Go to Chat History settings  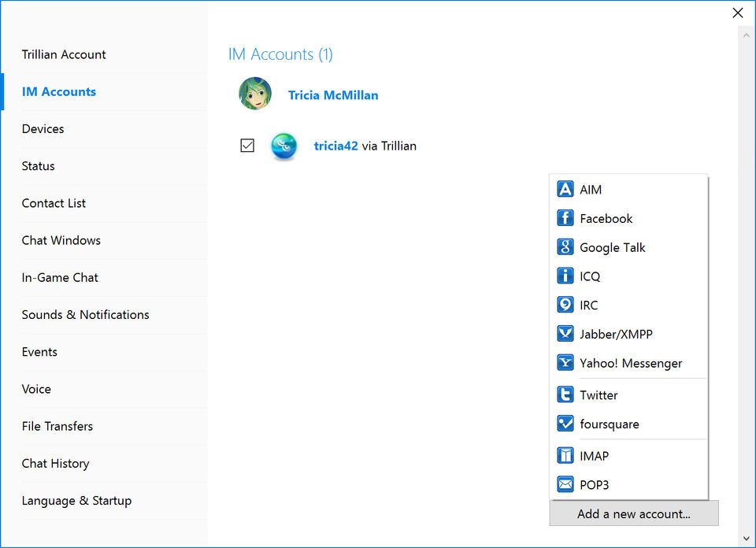tap(55, 464)
